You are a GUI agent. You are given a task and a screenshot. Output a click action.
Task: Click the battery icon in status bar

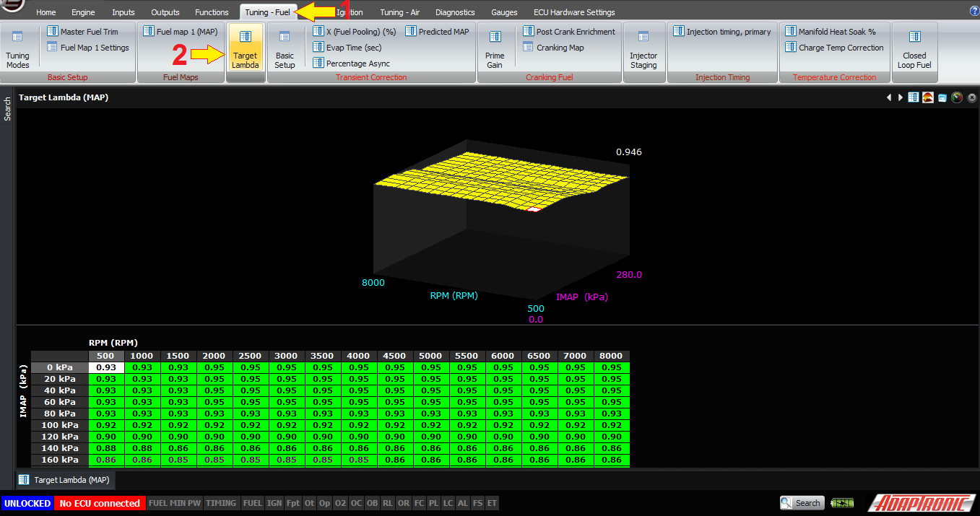842,503
